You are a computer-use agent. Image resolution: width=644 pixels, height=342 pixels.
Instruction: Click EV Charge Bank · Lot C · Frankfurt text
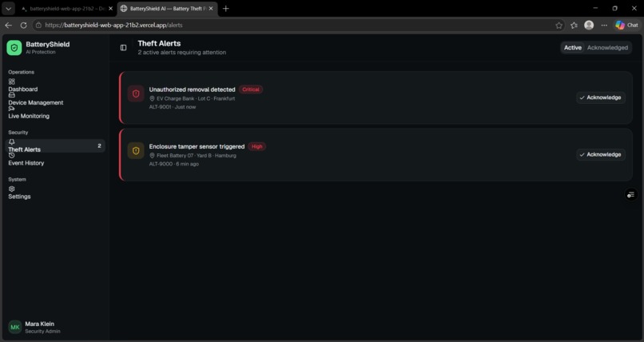coord(196,98)
